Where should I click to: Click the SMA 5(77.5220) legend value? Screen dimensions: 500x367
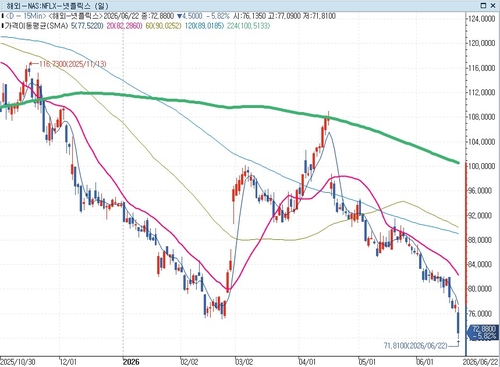tap(87, 26)
